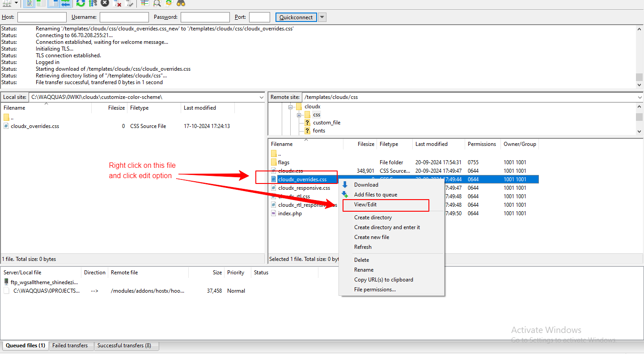Click the message log scroll down arrow
Image resolution: width=644 pixels, height=354 pixels.
pyautogui.click(x=639, y=85)
